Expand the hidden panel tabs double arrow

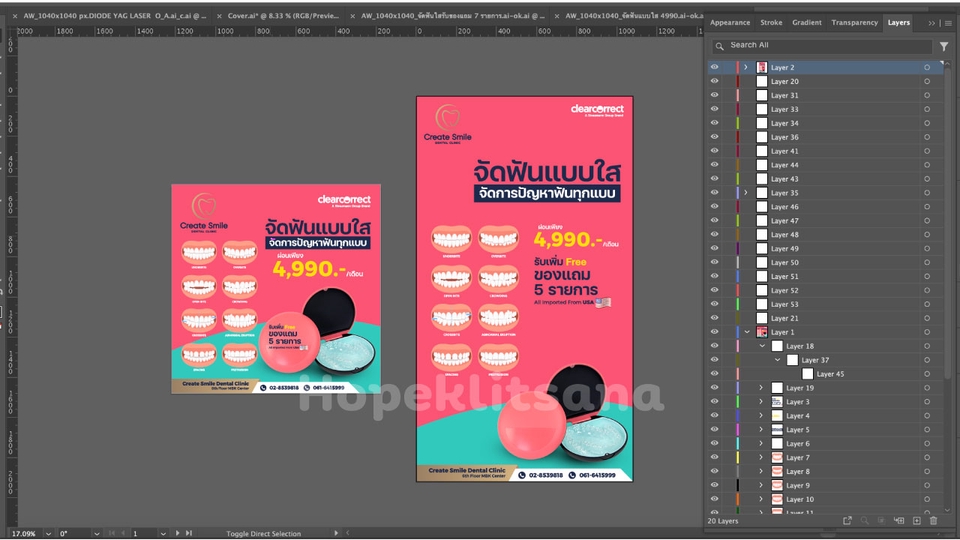pos(931,23)
